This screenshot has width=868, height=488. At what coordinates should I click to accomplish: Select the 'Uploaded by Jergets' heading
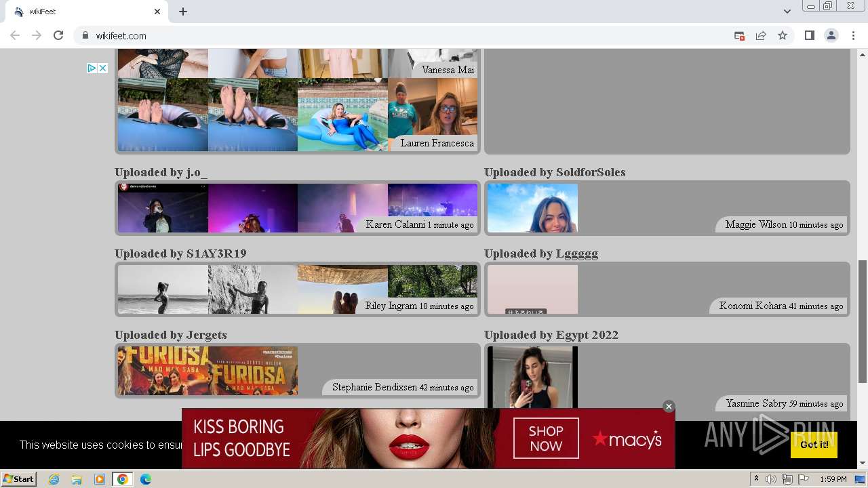(x=171, y=335)
